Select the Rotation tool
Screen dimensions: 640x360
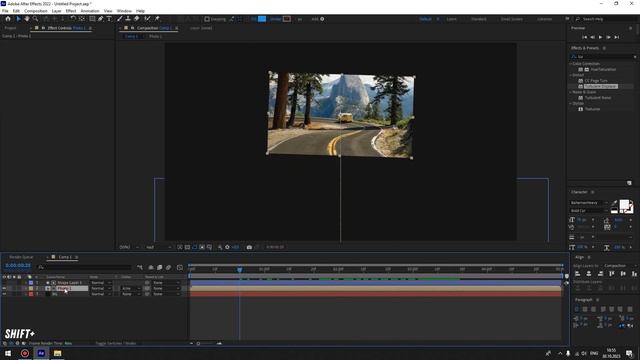pyautogui.click(x=73, y=19)
